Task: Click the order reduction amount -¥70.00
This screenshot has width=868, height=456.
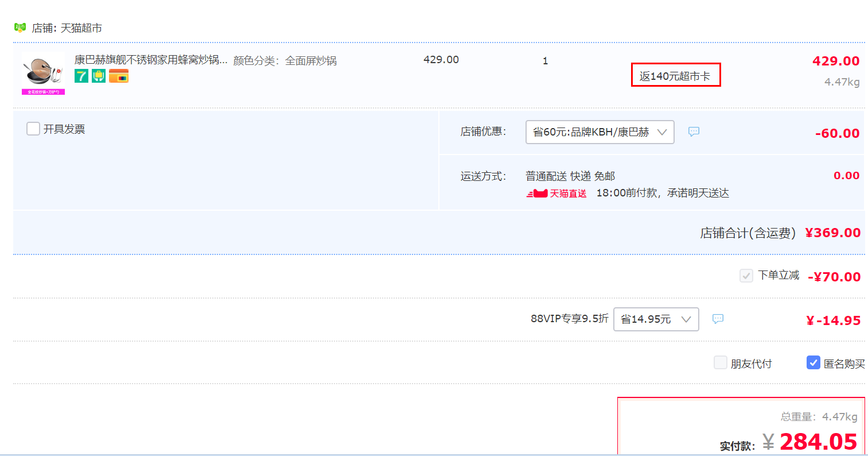Action: [x=834, y=277]
